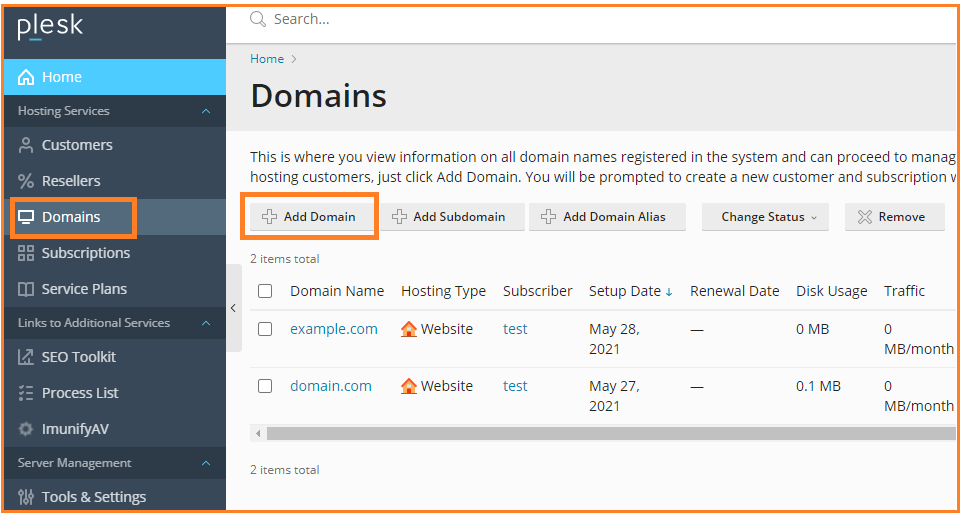The width and height of the screenshot is (971, 525).
Task: Open Resellers in the sidebar
Action: tap(115, 181)
